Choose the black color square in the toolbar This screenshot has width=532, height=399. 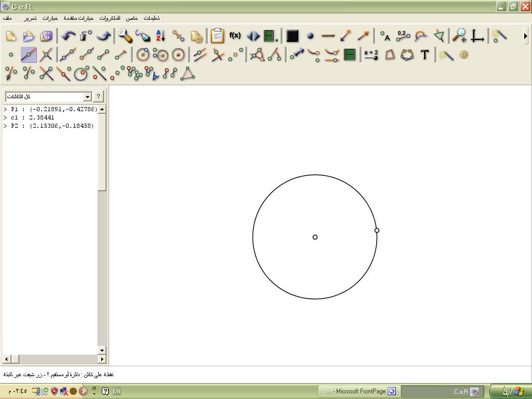292,36
